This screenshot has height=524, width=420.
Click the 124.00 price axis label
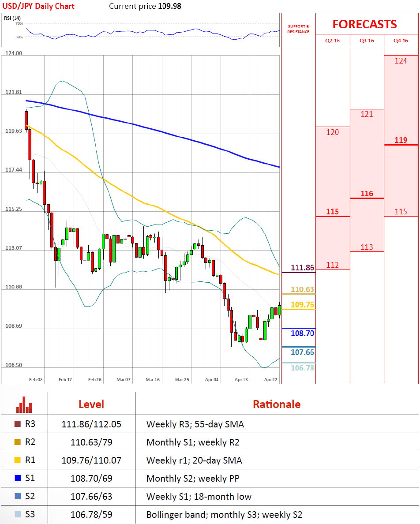(x=14, y=53)
